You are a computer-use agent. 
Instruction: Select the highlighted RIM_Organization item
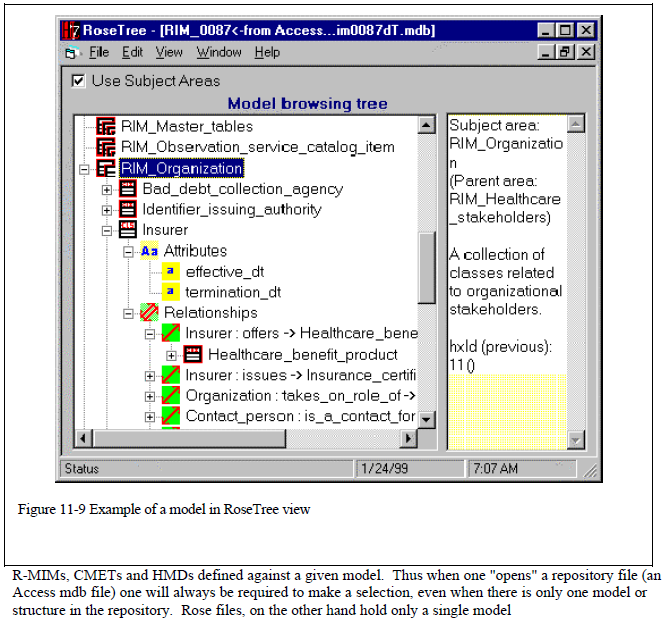pos(182,168)
